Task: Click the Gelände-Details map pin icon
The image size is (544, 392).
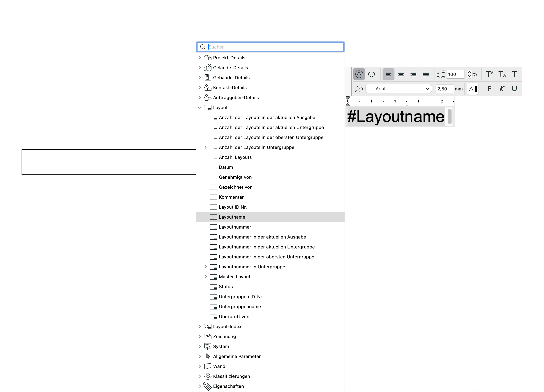Action: click(208, 68)
